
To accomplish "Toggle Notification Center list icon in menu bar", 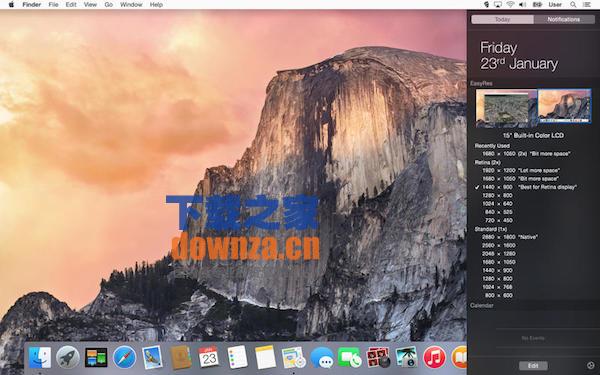I will (587, 5).
